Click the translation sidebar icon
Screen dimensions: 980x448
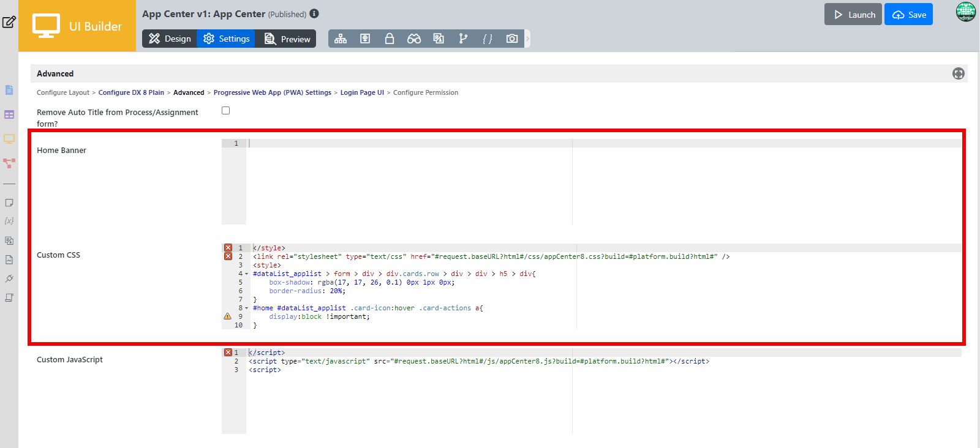coord(9,241)
